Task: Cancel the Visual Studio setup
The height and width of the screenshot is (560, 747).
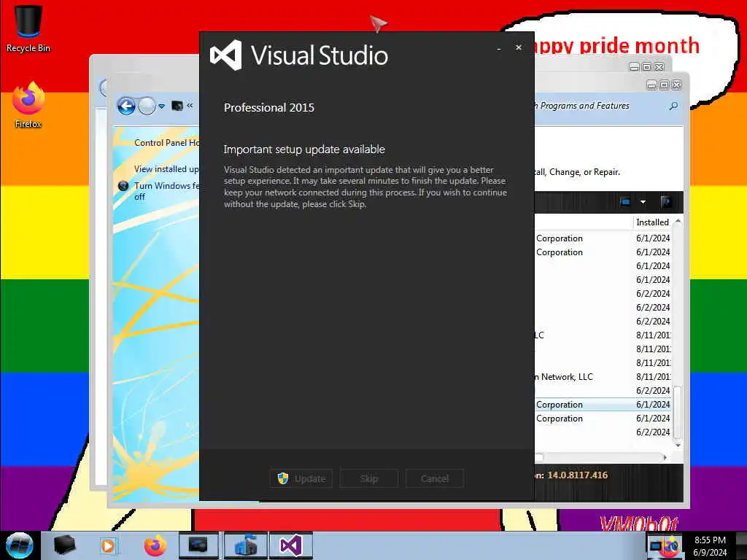Action: [x=435, y=478]
